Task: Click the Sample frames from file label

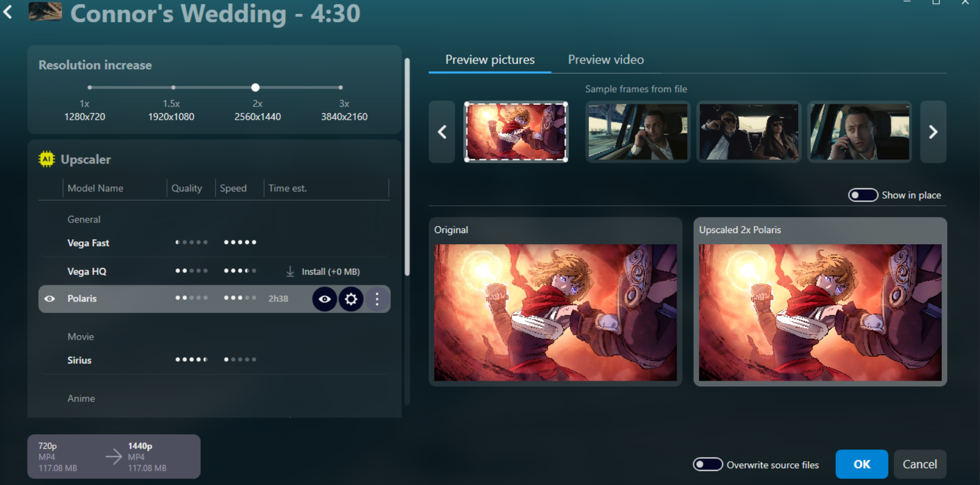Action: click(x=636, y=89)
